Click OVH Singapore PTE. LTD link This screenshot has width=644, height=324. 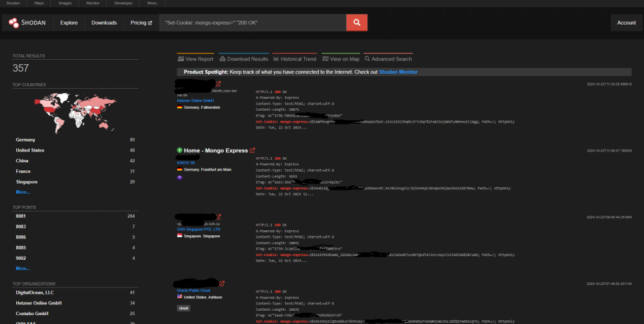[199, 229]
